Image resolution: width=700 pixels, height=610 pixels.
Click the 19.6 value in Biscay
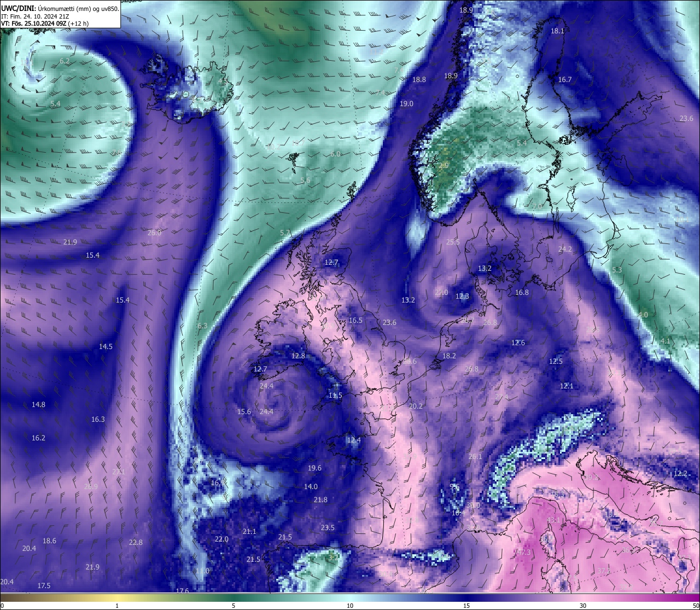click(314, 468)
